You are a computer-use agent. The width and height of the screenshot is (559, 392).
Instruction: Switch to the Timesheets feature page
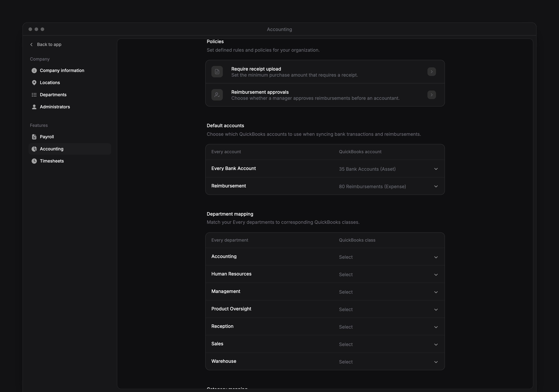click(70, 161)
